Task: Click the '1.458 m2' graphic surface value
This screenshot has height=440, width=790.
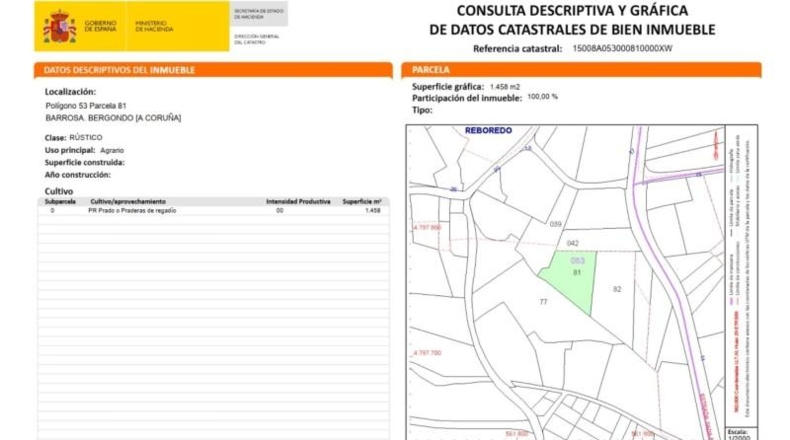Action: pyautogui.click(x=505, y=87)
